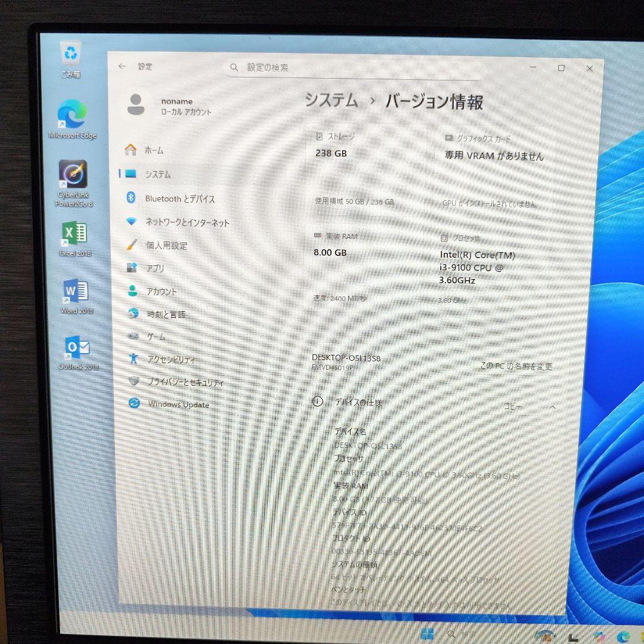Open ネットワークとインターネット settings
The image size is (644, 644).
(188, 222)
